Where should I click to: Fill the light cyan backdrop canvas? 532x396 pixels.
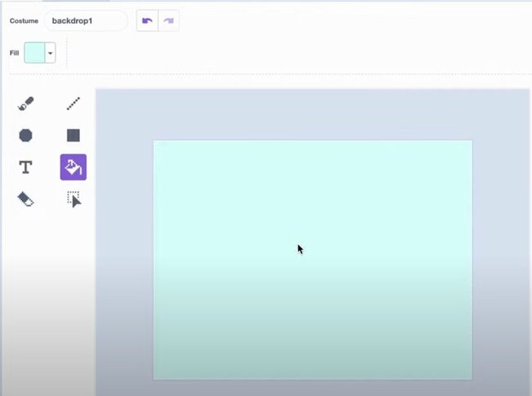pyautogui.click(x=312, y=260)
